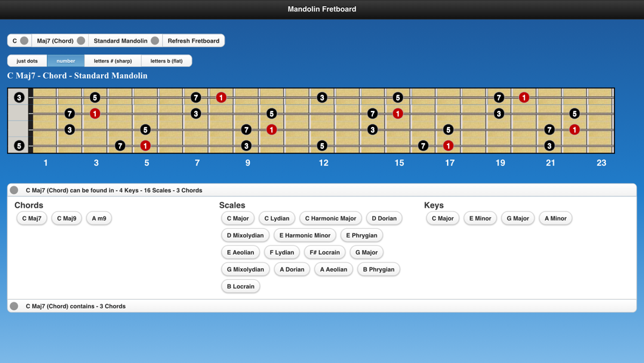Open the C Maj7 chord
The width and height of the screenshot is (644, 363).
tap(32, 219)
